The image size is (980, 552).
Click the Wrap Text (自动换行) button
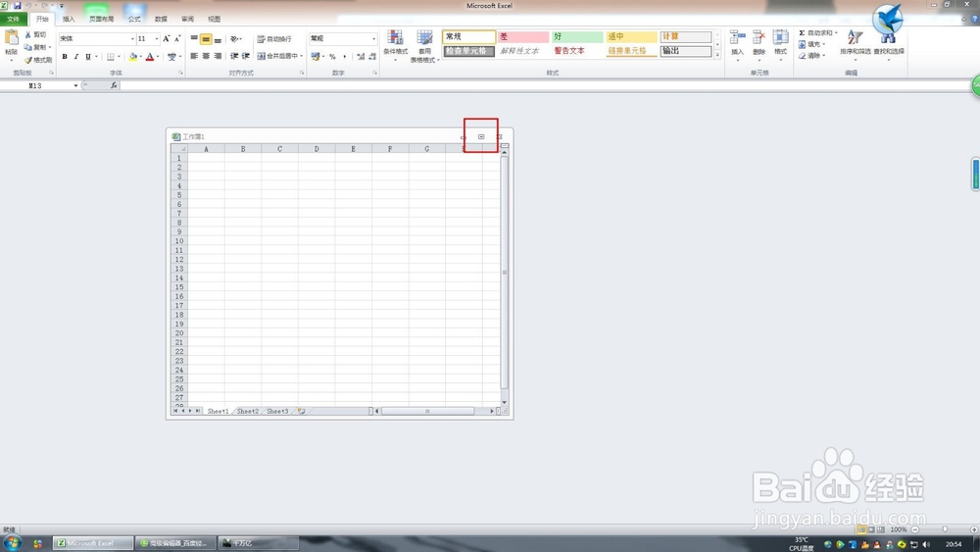pyautogui.click(x=274, y=39)
